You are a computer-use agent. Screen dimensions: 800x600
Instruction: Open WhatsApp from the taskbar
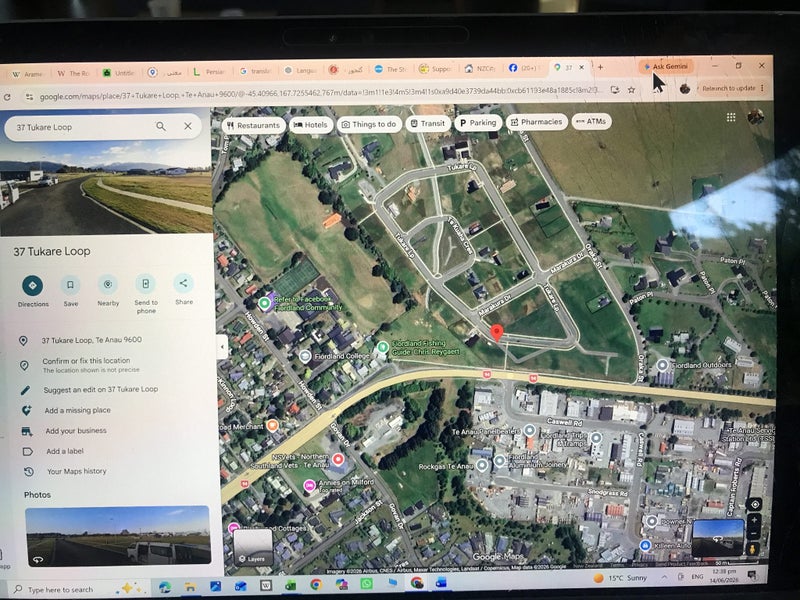pos(366,583)
